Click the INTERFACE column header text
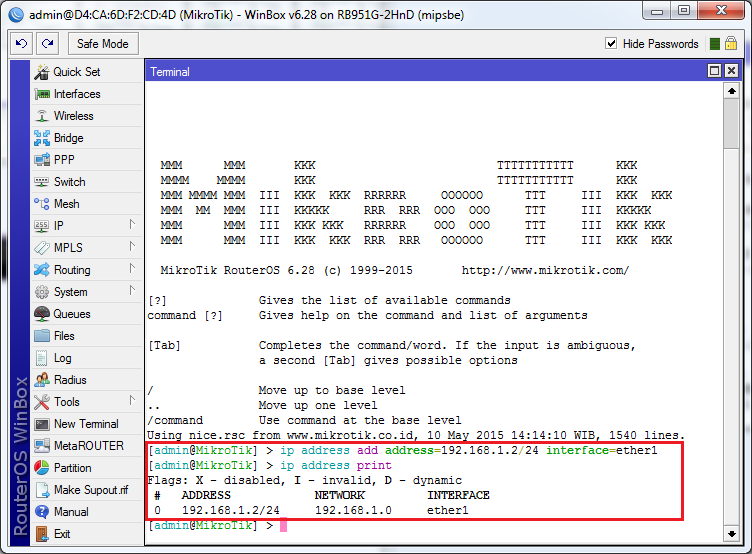This screenshot has width=752, height=554. pos(458,495)
